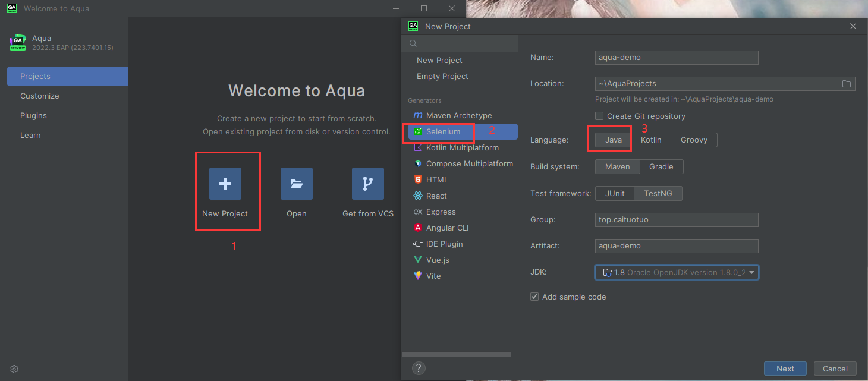868x381 pixels.
Task: Click the horizontal scrollbar under generators list
Action: 457,354
